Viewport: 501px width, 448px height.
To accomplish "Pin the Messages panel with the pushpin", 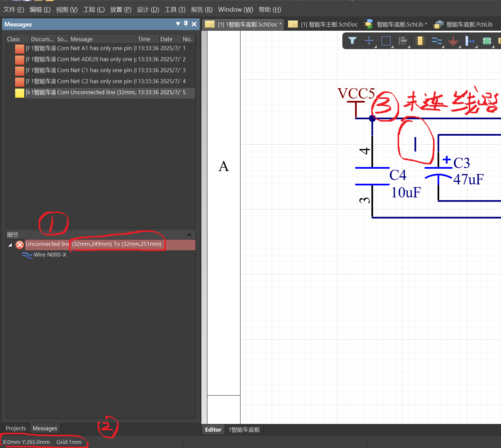I will point(186,24).
